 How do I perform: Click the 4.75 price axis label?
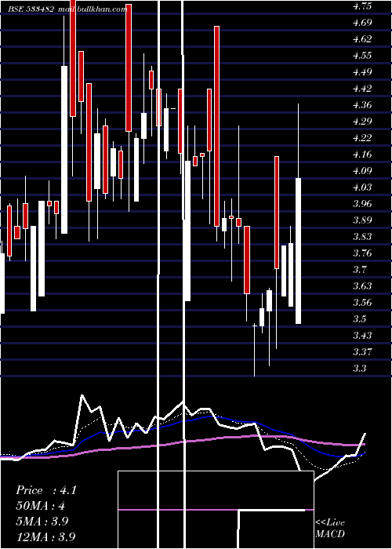362,6
